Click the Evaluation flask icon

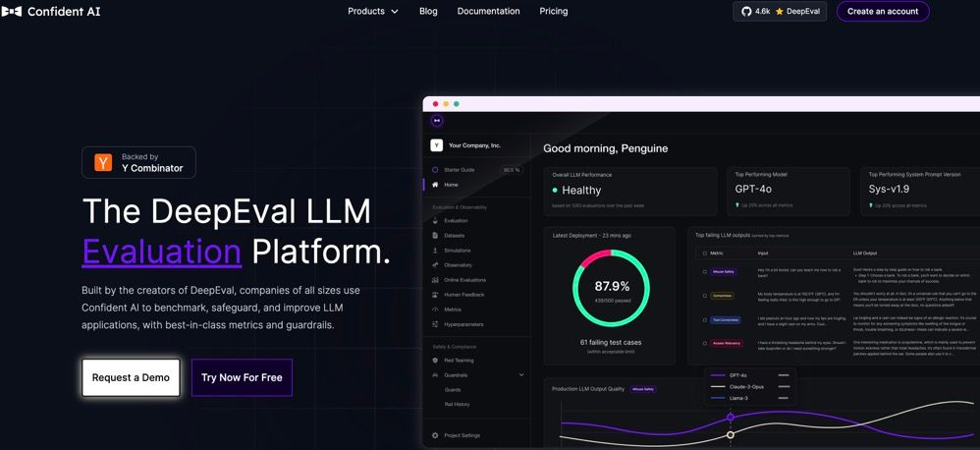tap(435, 221)
